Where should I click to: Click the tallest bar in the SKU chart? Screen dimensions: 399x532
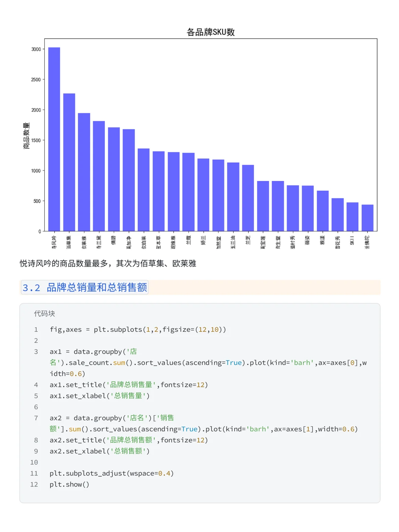click(54, 139)
